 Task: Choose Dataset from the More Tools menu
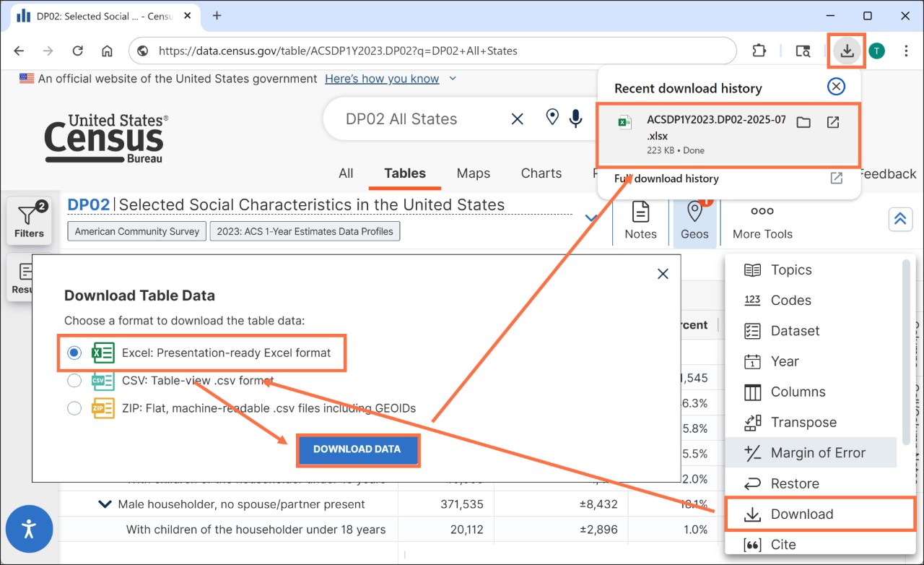tap(812, 330)
